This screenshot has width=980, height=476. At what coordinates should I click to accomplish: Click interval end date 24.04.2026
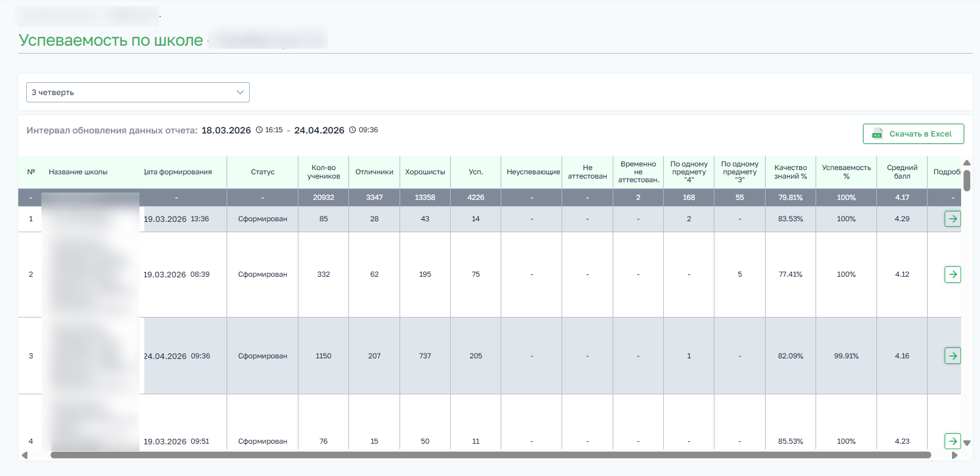click(x=319, y=130)
